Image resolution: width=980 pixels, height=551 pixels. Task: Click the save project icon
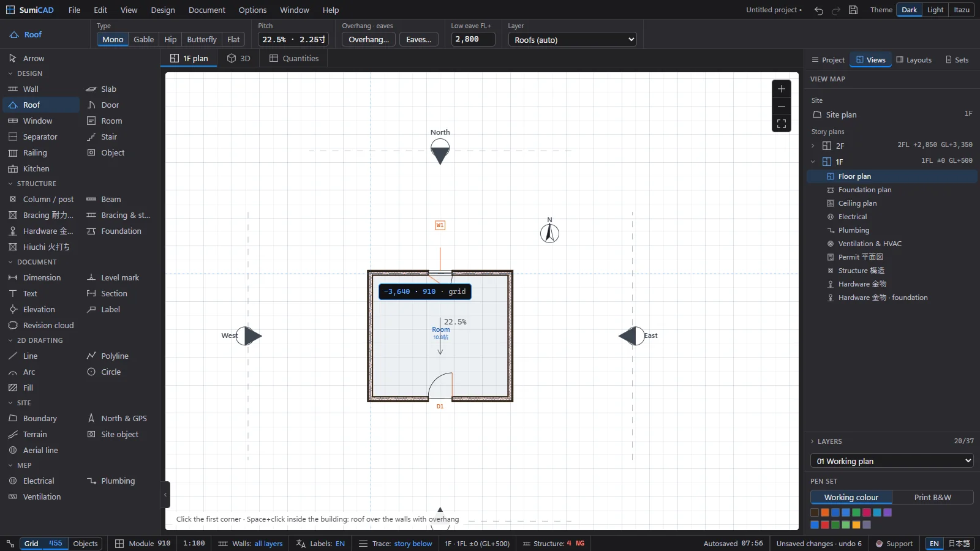tap(853, 10)
